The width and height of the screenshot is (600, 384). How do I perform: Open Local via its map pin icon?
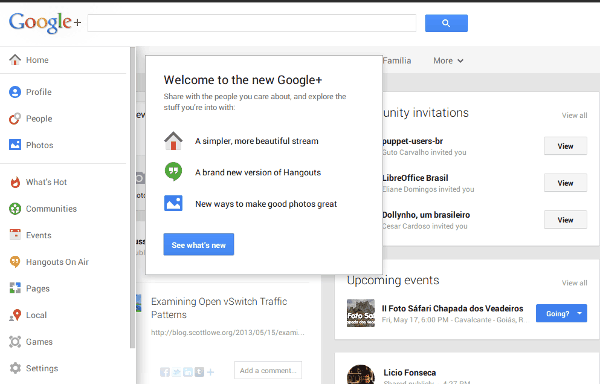(15, 315)
